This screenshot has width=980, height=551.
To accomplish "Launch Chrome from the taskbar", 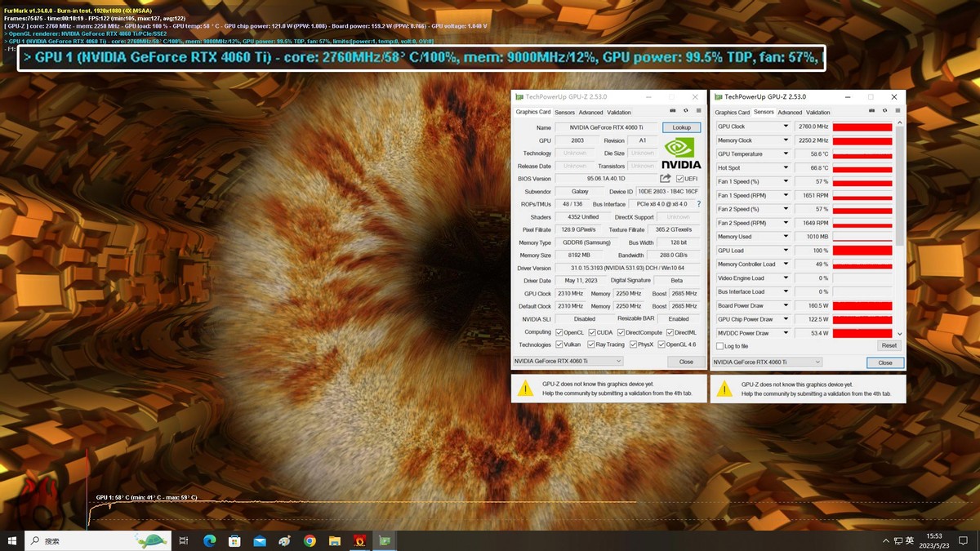I will coord(310,540).
